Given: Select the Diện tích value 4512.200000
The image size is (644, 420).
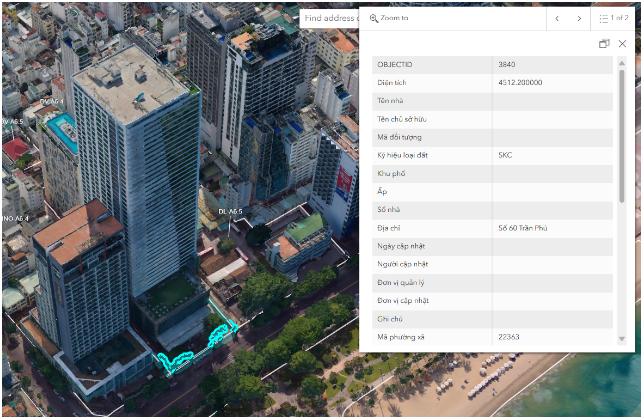Looking at the screenshot, I should (520, 83).
